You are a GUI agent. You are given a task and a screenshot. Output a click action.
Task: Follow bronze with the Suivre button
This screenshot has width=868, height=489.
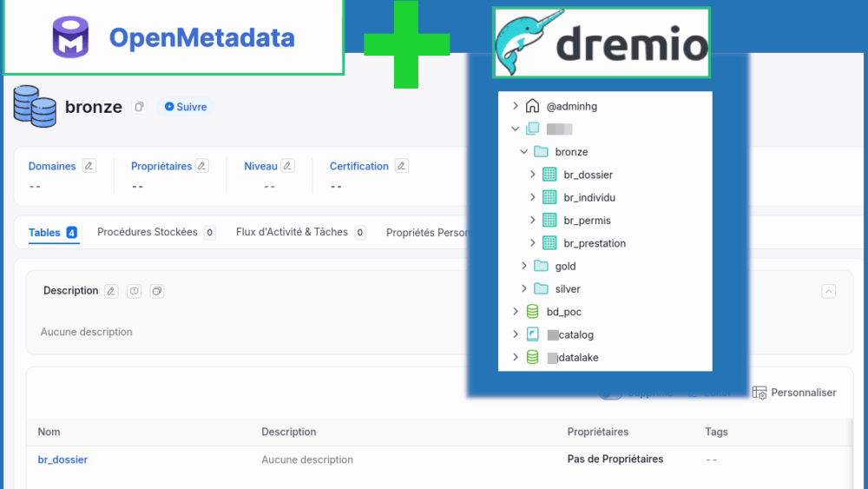tap(186, 107)
